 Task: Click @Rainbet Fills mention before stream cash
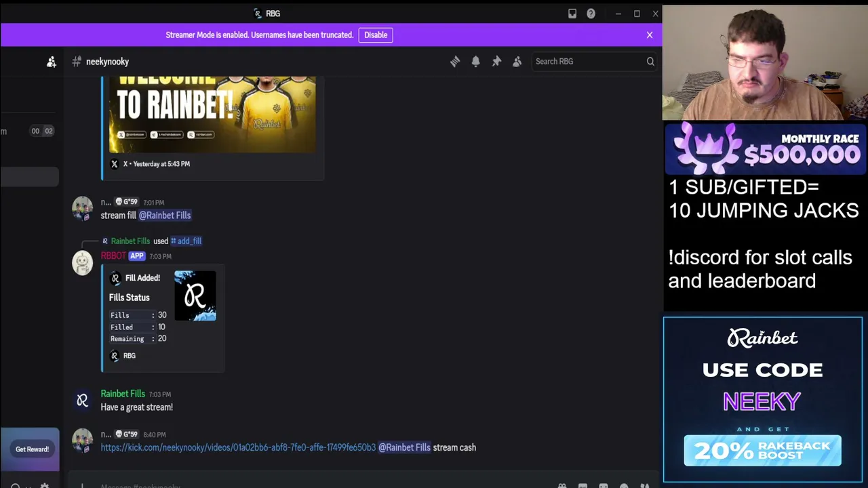click(404, 447)
